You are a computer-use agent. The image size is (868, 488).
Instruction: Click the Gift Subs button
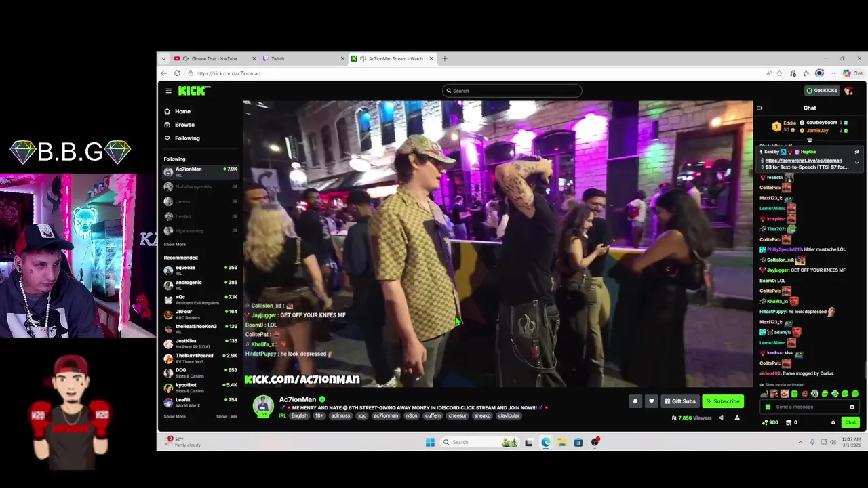pos(679,401)
